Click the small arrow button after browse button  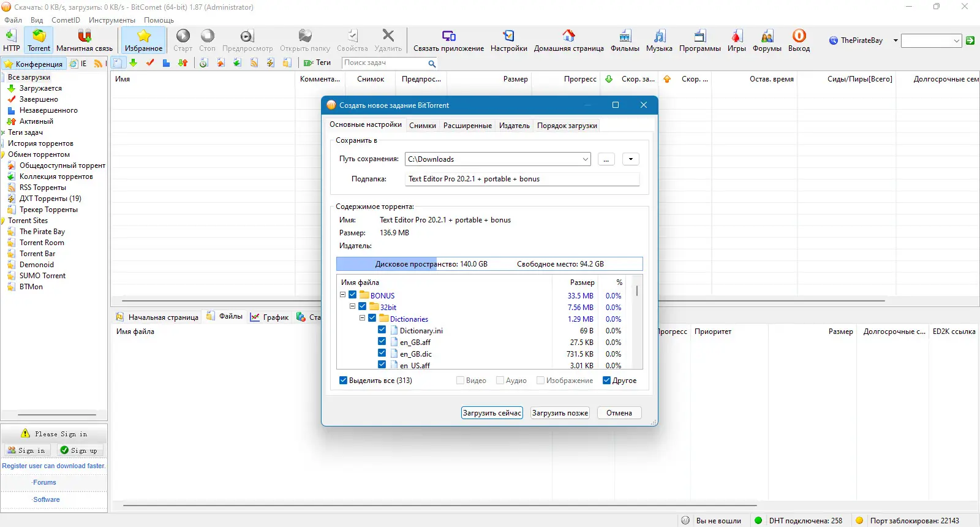click(x=631, y=159)
